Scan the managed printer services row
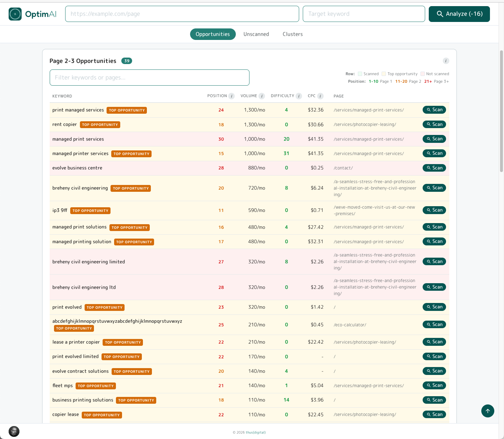Image resolution: width=504 pixels, height=439 pixels. (434, 153)
